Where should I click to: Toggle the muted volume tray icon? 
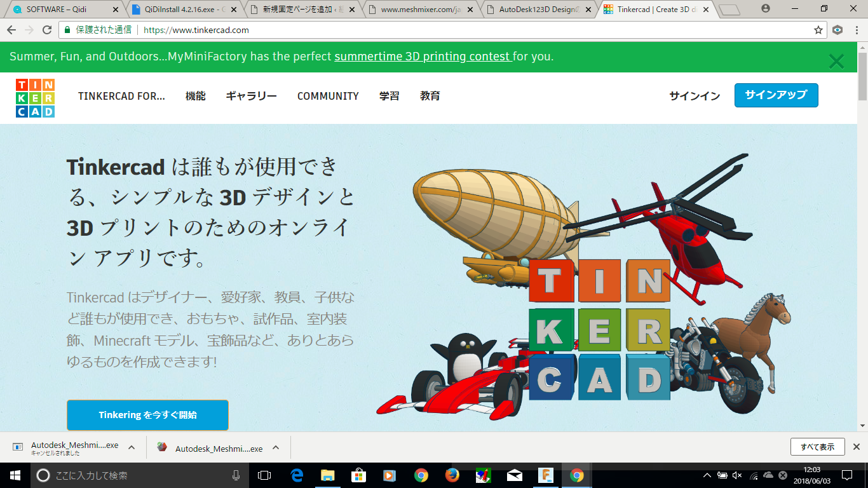point(737,475)
